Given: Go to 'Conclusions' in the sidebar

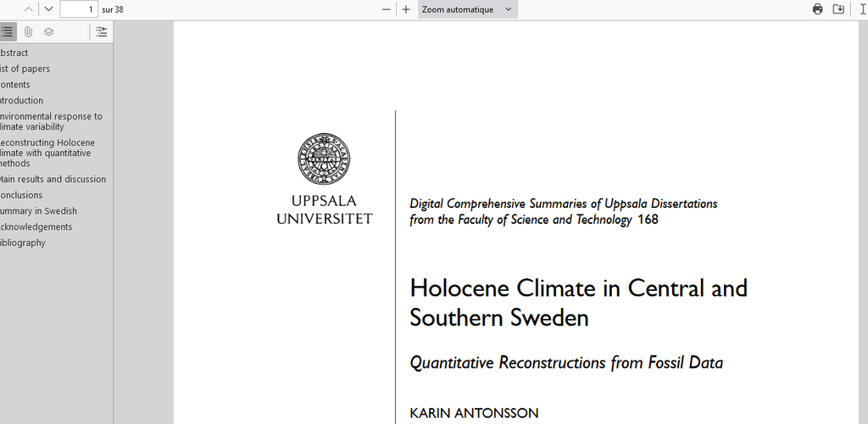Looking at the screenshot, I should pyautogui.click(x=22, y=195).
